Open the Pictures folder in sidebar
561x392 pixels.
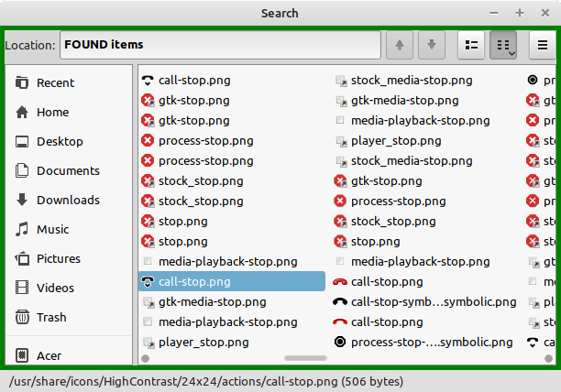point(68,258)
